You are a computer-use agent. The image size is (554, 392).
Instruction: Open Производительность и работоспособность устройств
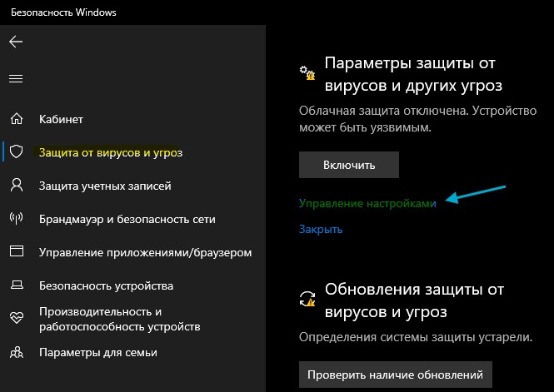pyautogui.click(x=119, y=319)
